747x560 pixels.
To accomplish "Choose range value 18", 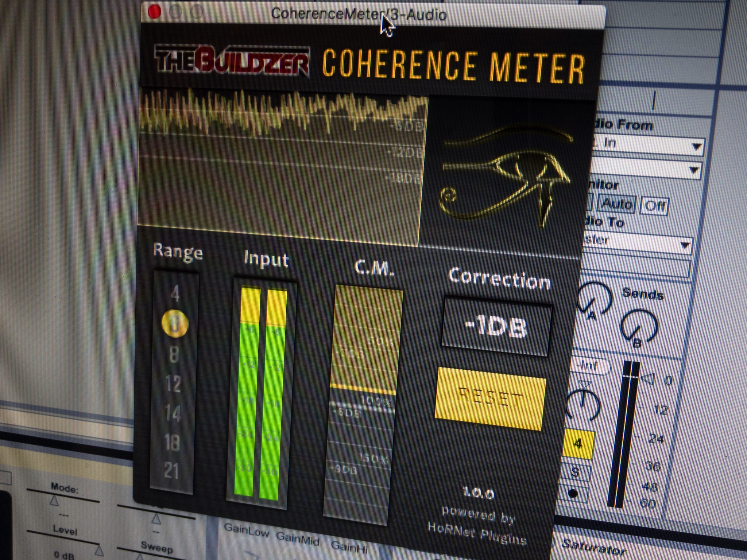I will pyautogui.click(x=172, y=442).
